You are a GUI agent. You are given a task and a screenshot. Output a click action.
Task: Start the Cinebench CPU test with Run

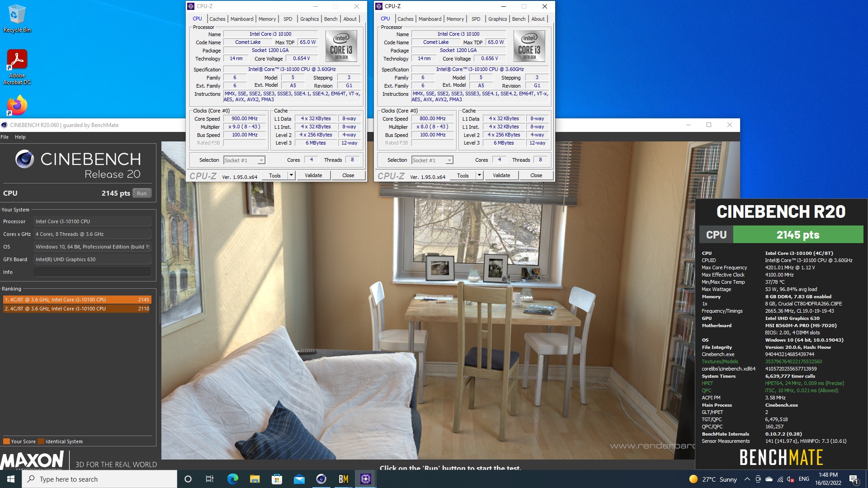142,193
